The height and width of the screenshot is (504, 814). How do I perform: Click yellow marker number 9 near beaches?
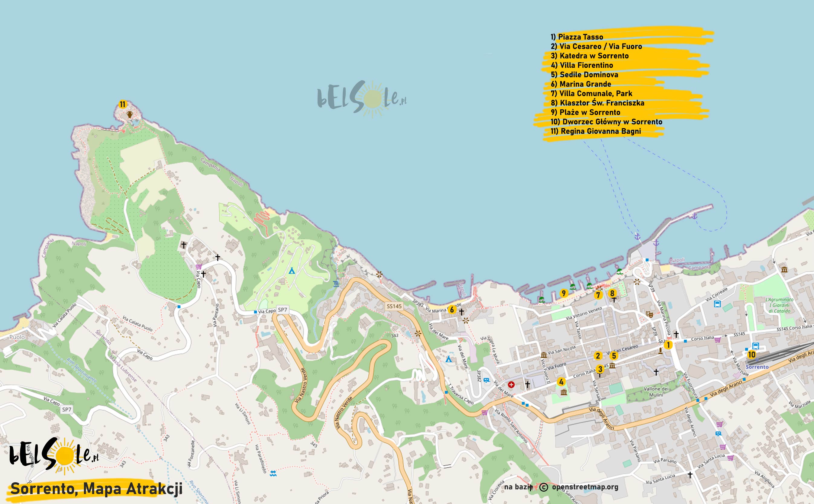pos(564,293)
